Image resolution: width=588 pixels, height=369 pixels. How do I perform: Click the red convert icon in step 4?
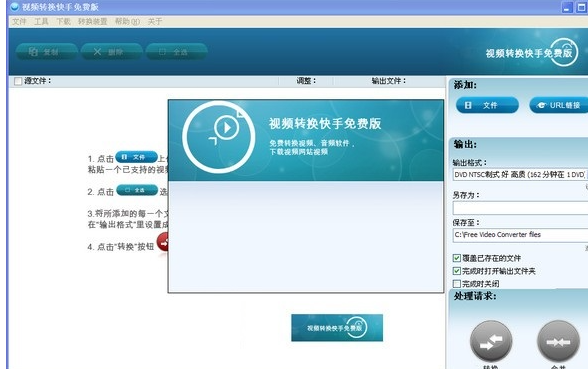pos(163,242)
